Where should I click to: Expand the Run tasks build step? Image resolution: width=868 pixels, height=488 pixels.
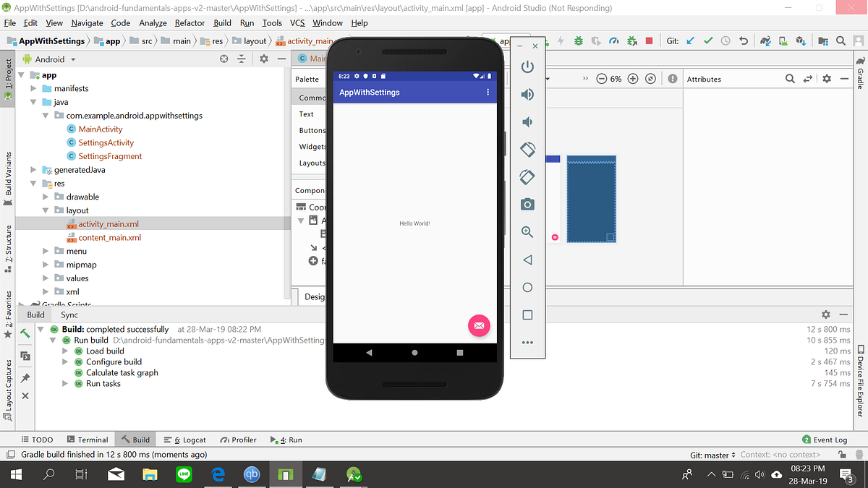coord(64,383)
